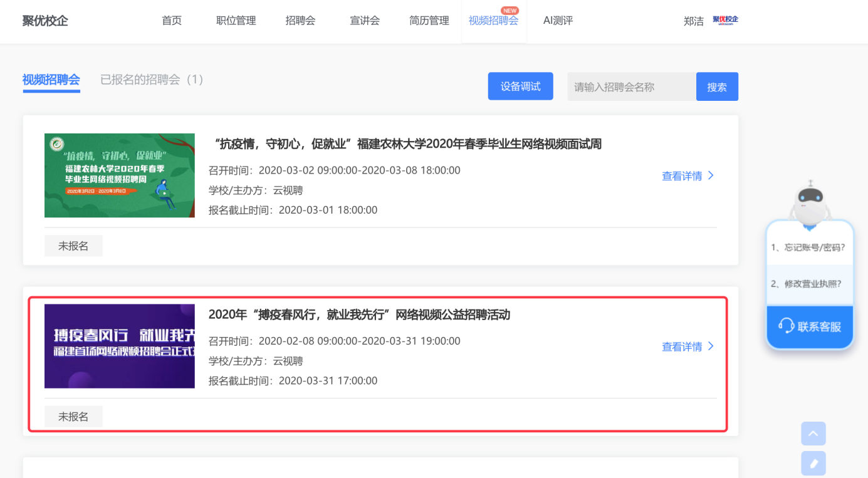Click the 设备调试 button
The height and width of the screenshot is (478, 868).
coord(520,86)
